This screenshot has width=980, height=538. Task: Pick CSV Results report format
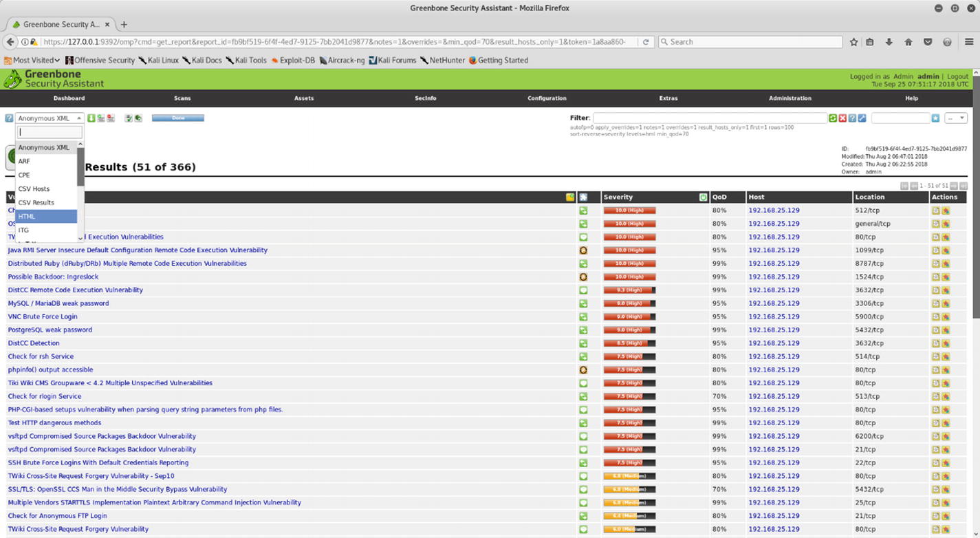[46, 202]
